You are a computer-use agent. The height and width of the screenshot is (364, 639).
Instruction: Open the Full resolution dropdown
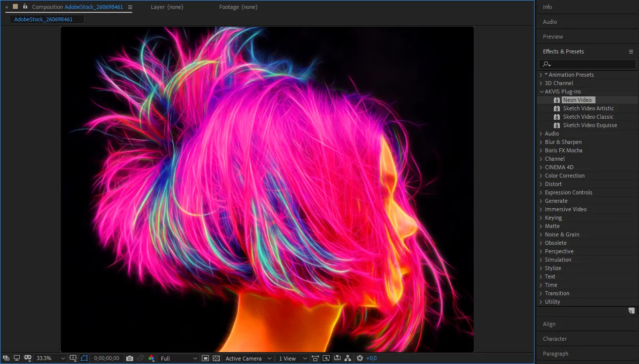(179, 358)
